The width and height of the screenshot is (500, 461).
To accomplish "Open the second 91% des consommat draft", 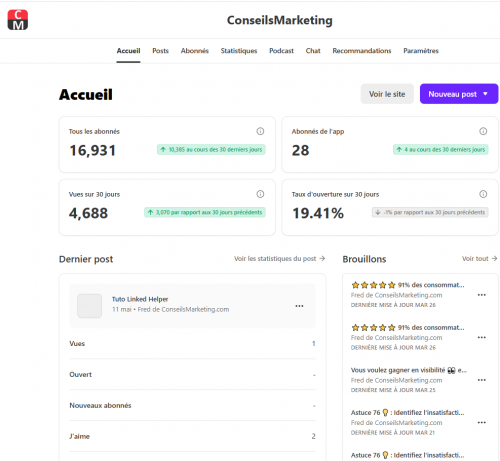I will (408, 327).
